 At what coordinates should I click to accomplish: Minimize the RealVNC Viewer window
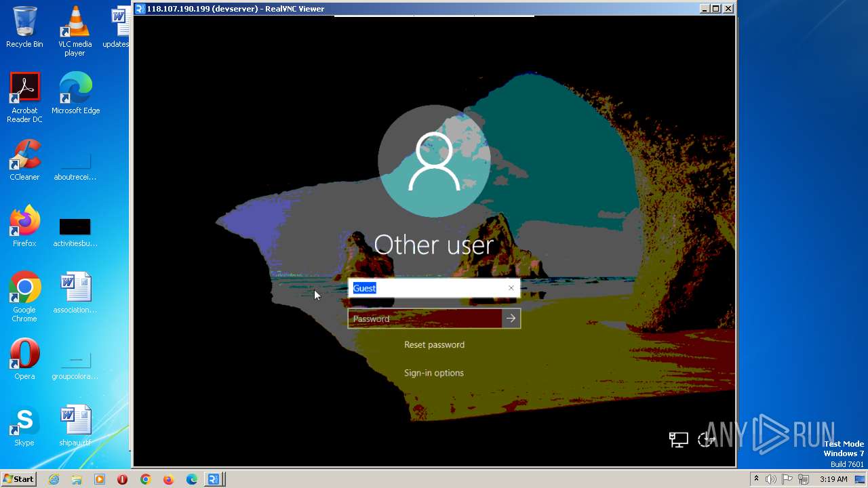[x=705, y=9]
